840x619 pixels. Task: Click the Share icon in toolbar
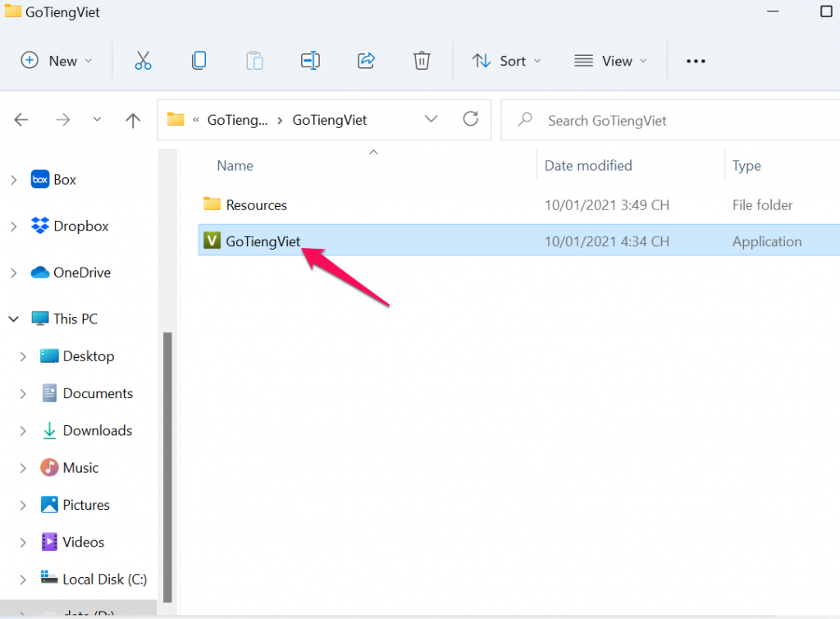coord(366,61)
